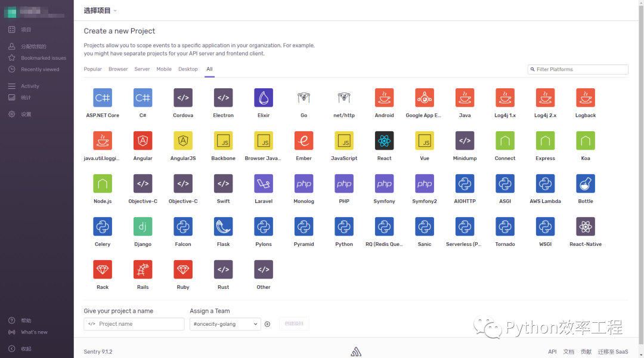Viewport: 644px width, 358px height.
Task: Switch to the Browser platforms tab
Action: (x=118, y=69)
